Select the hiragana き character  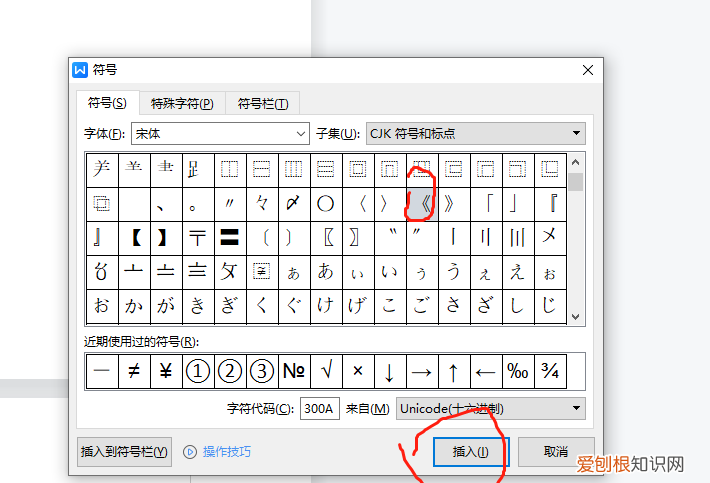tap(198, 306)
